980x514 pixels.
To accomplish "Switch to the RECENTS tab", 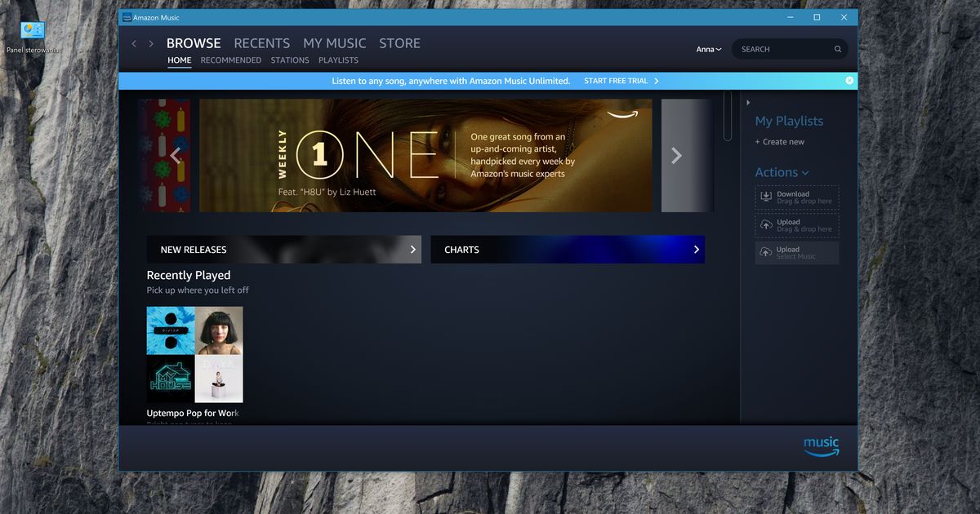I will [261, 43].
